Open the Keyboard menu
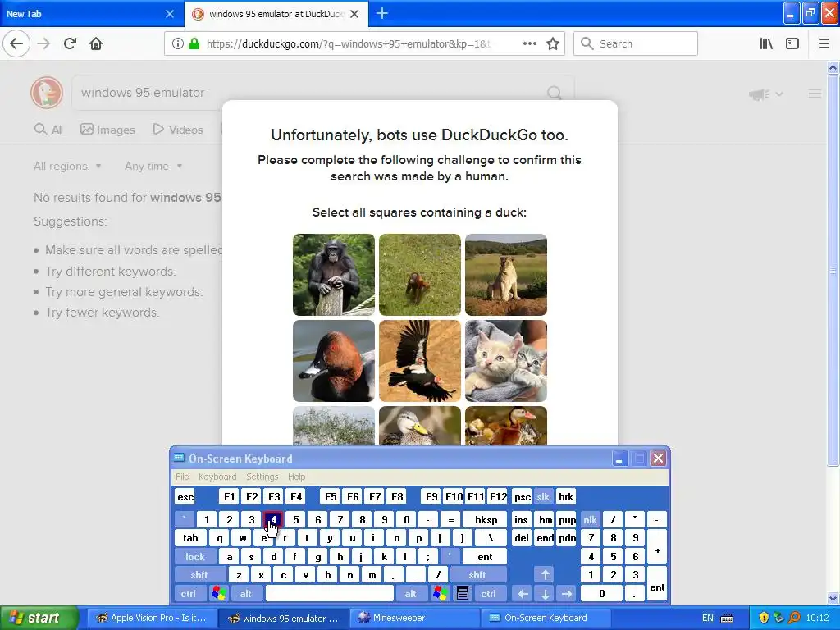The image size is (840, 630). (x=217, y=477)
